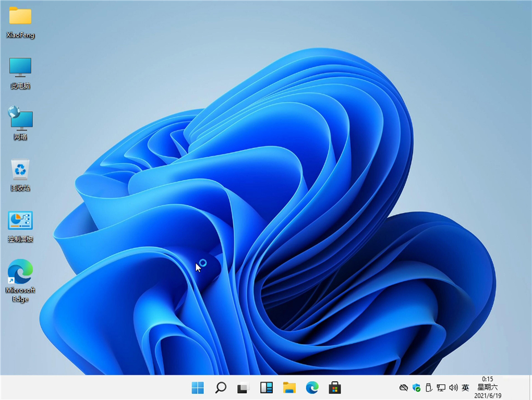This screenshot has width=532, height=400.
Task: Open the 此电脑 desktop icon
Action: (x=20, y=68)
